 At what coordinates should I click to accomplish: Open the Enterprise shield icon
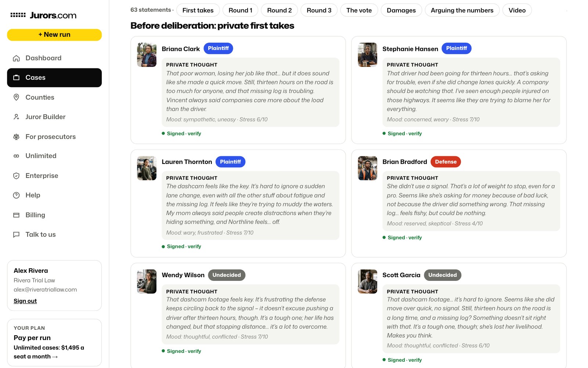[16, 176]
